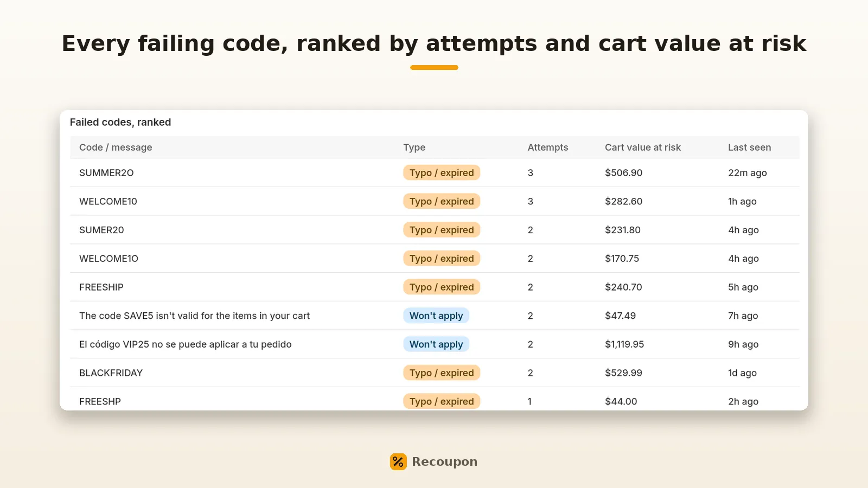The image size is (868, 488).
Task: Click the 9h ago timestamp
Action: (x=743, y=344)
